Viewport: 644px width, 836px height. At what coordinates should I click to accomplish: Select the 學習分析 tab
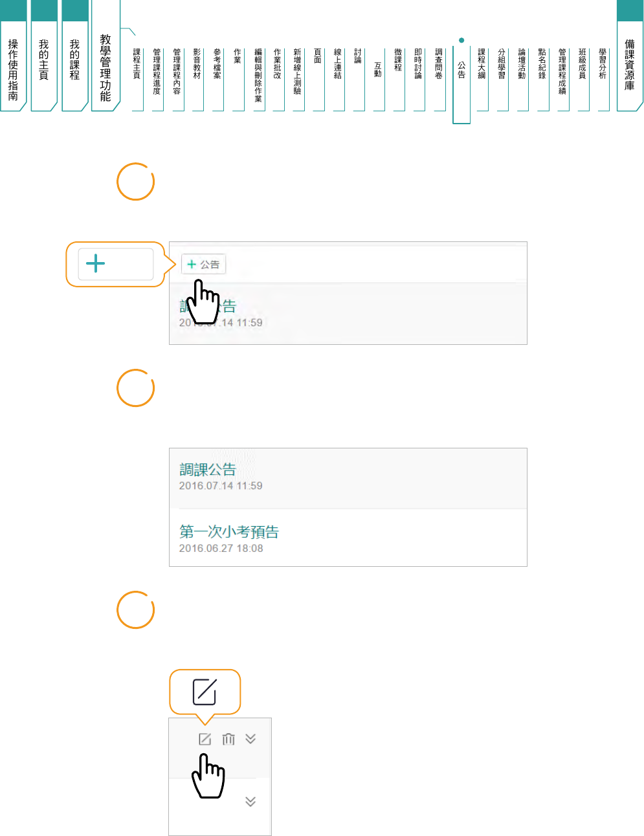[603, 65]
